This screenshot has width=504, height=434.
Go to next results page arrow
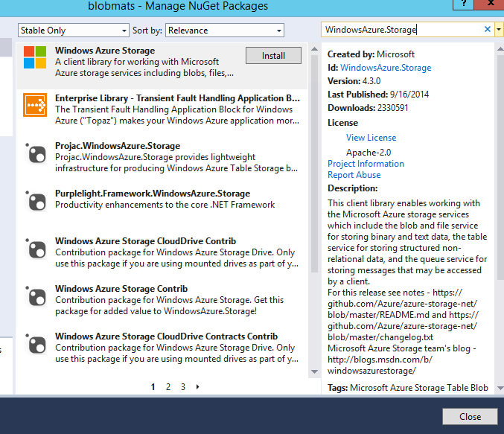[198, 387]
